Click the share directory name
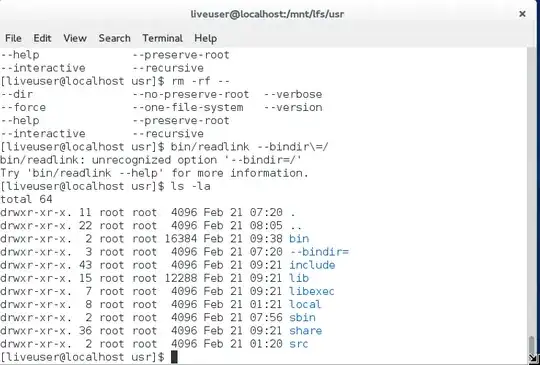The width and height of the screenshot is (540, 365). pyautogui.click(x=305, y=331)
